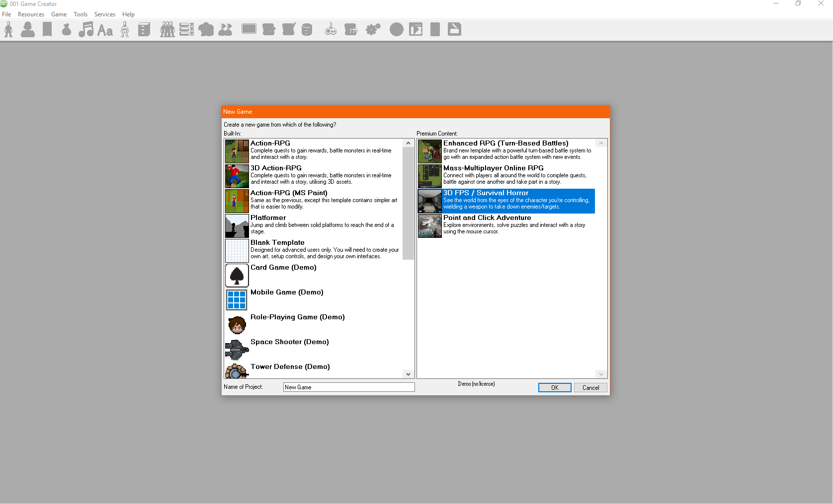The image size is (833, 504).
Task: Click the stacked list rows icon
Action: pos(187,30)
